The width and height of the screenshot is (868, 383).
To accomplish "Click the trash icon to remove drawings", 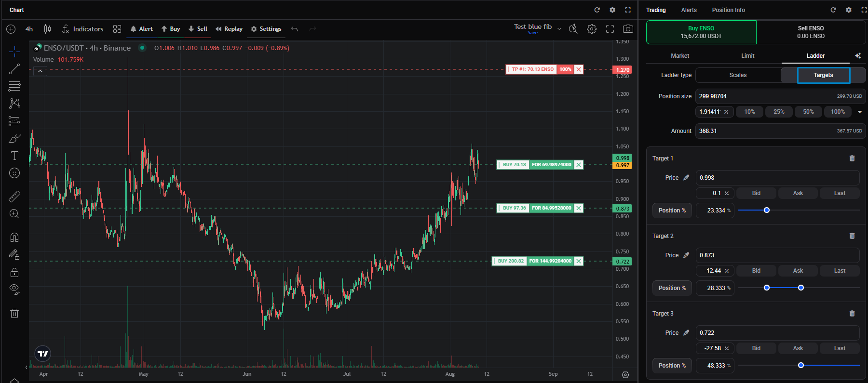I will tap(14, 313).
